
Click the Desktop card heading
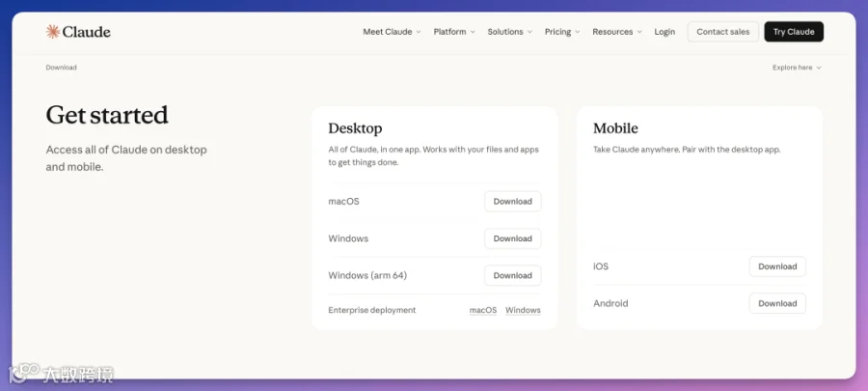pyautogui.click(x=355, y=128)
